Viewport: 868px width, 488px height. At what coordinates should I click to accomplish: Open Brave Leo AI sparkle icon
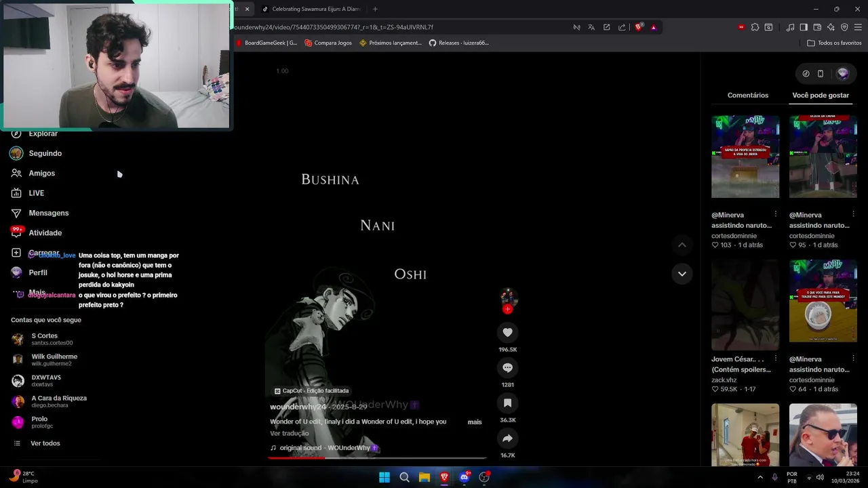tap(831, 27)
